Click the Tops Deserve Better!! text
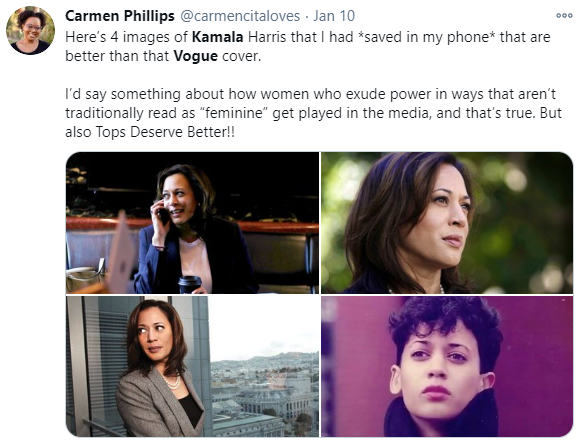Image resolution: width=578 pixels, height=443 pixels. 165,132
